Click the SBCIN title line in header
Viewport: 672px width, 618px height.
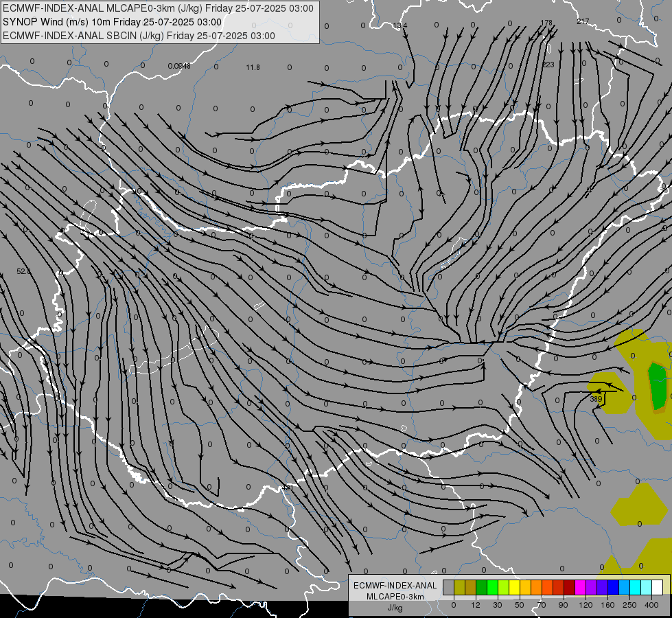pos(139,36)
